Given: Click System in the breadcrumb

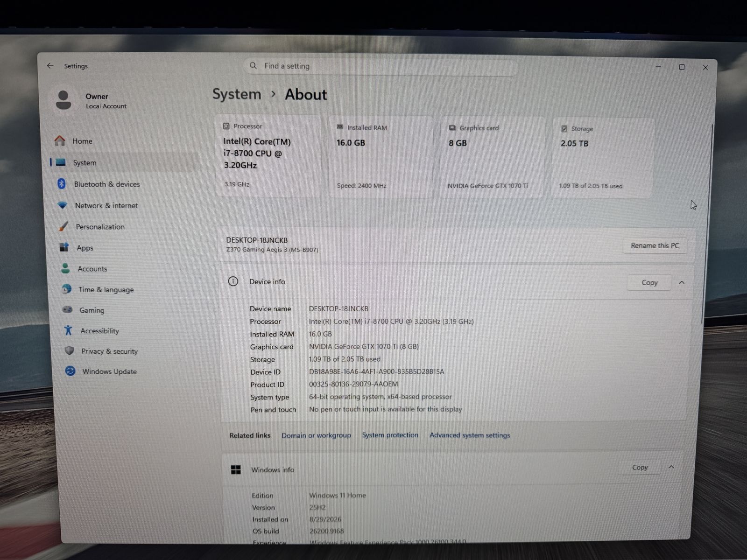Looking at the screenshot, I should pos(237,94).
